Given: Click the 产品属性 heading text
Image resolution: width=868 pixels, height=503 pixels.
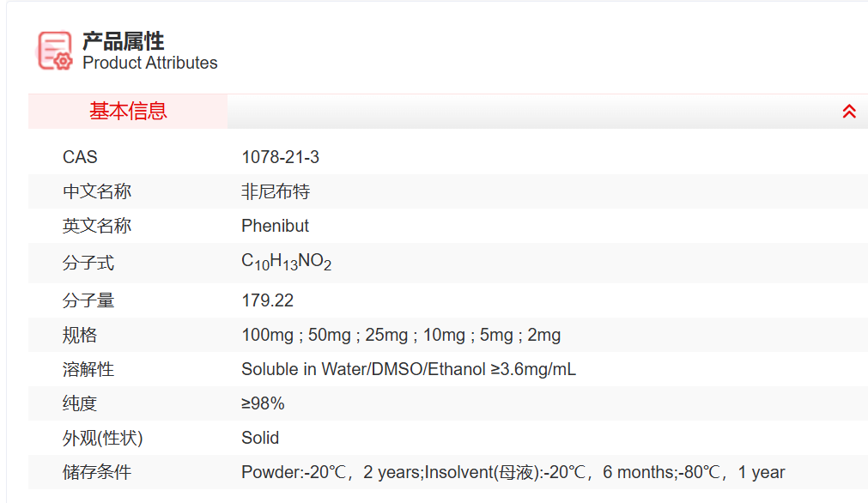Looking at the screenshot, I should tap(123, 40).
